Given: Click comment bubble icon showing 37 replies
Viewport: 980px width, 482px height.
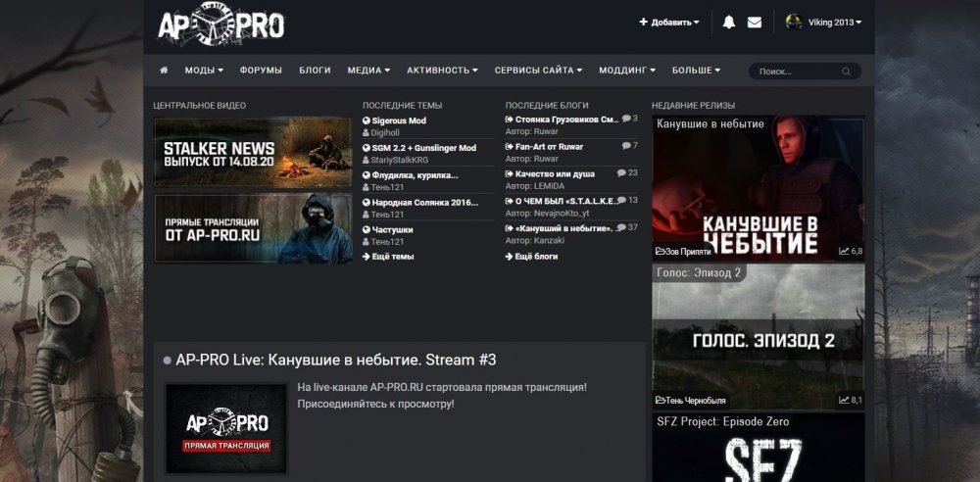Looking at the screenshot, I should click(622, 227).
